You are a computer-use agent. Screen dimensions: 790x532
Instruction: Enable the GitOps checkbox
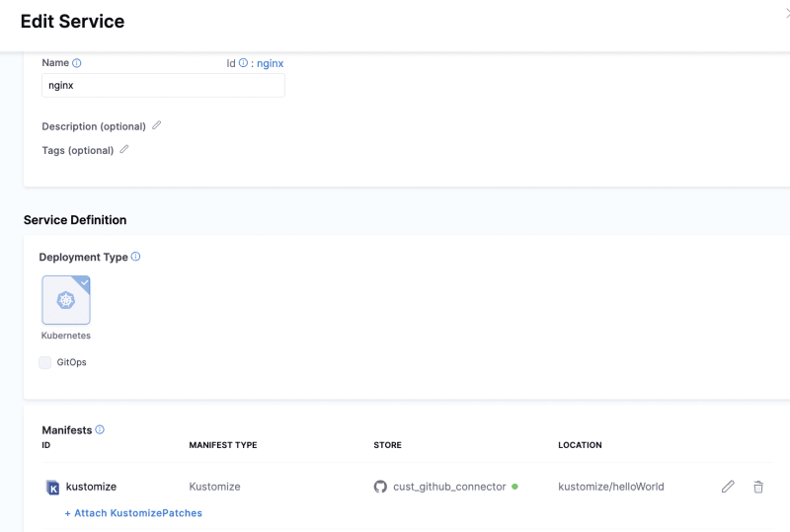coord(44,362)
